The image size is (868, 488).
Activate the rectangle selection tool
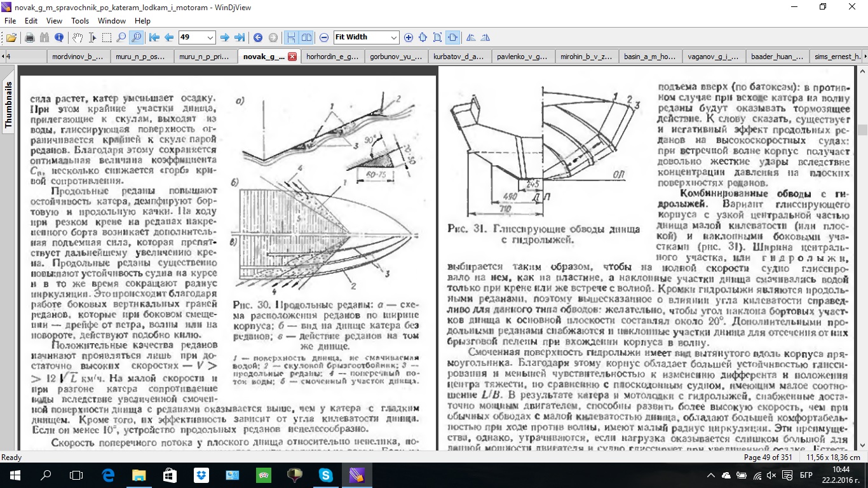[x=107, y=37]
